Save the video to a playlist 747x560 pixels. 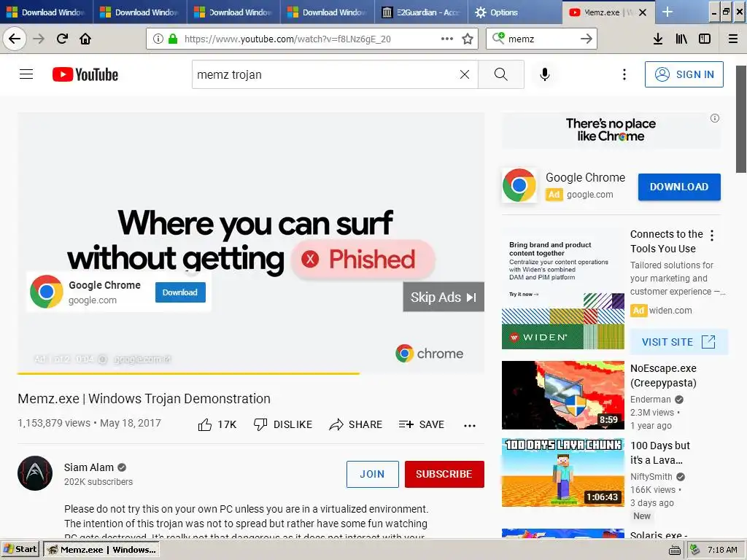[421, 424]
